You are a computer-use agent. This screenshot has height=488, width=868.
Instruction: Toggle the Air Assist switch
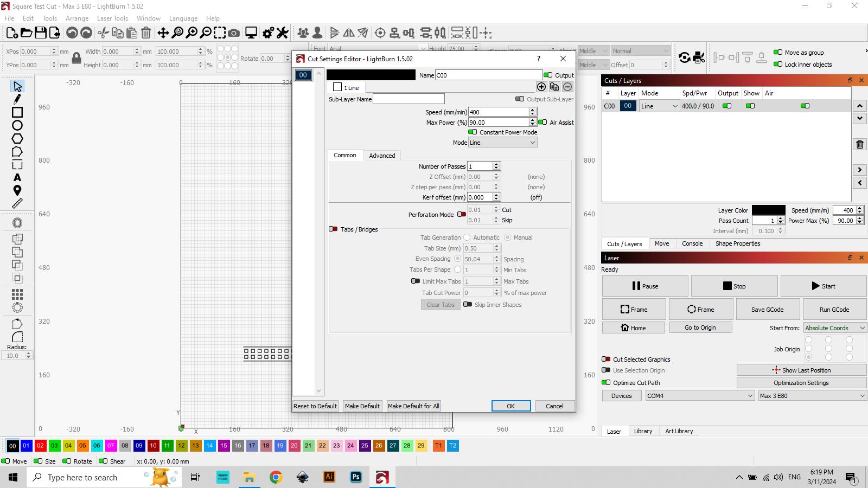pyautogui.click(x=542, y=123)
